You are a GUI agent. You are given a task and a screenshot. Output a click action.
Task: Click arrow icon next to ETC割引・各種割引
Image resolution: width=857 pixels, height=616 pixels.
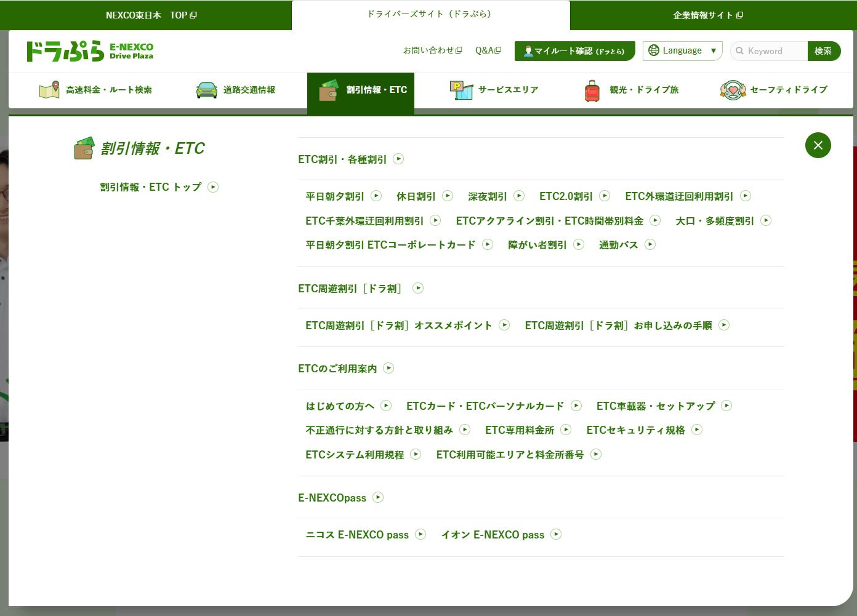(x=398, y=159)
